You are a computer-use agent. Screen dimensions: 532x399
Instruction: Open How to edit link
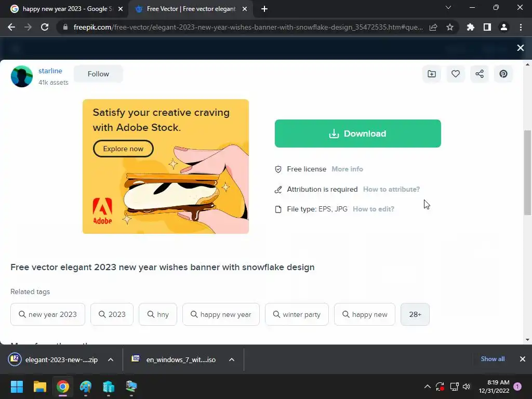click(x=373, y=209)
